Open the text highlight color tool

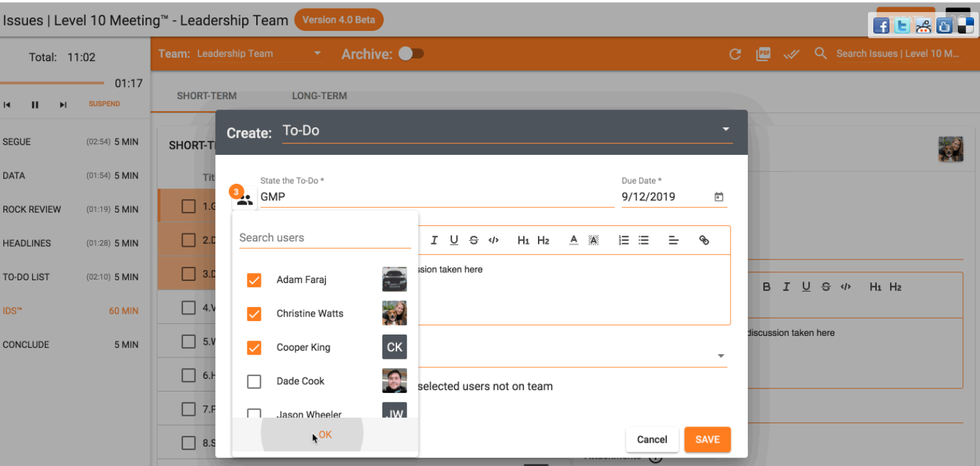click(593, 240)
